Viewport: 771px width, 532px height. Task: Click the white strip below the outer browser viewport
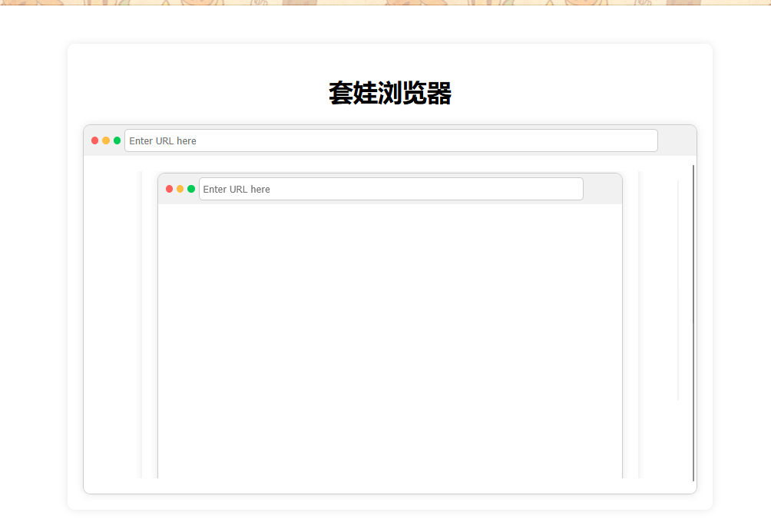389,485
